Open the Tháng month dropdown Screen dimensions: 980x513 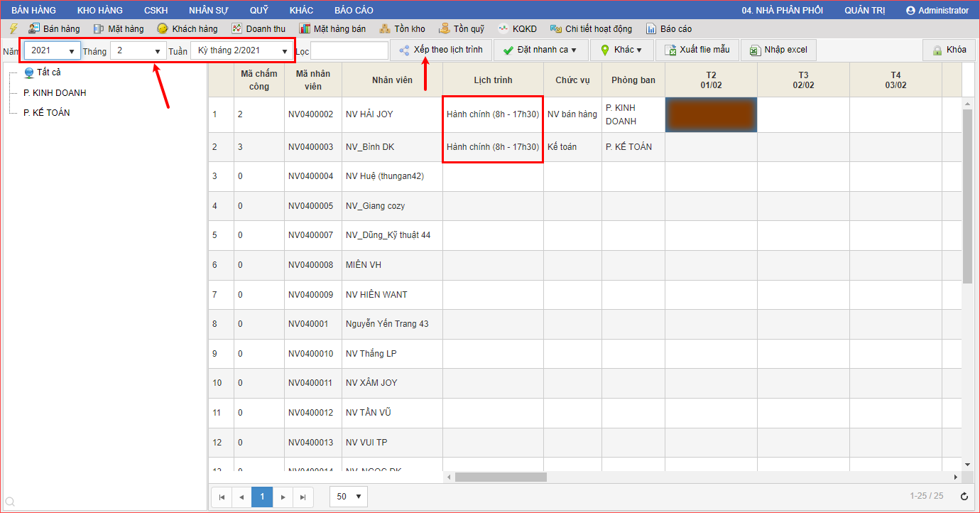(138, 51)
